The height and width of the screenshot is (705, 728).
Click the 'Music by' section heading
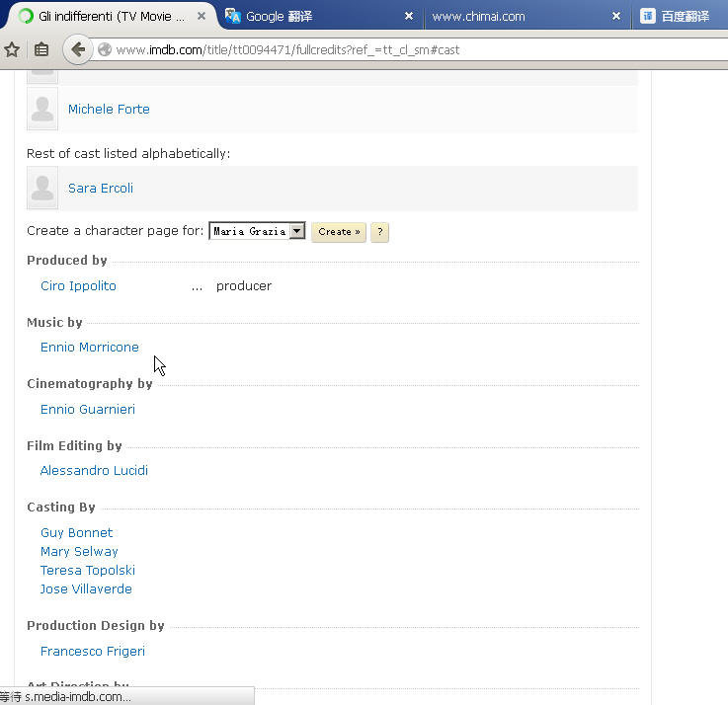coord(54,322)
